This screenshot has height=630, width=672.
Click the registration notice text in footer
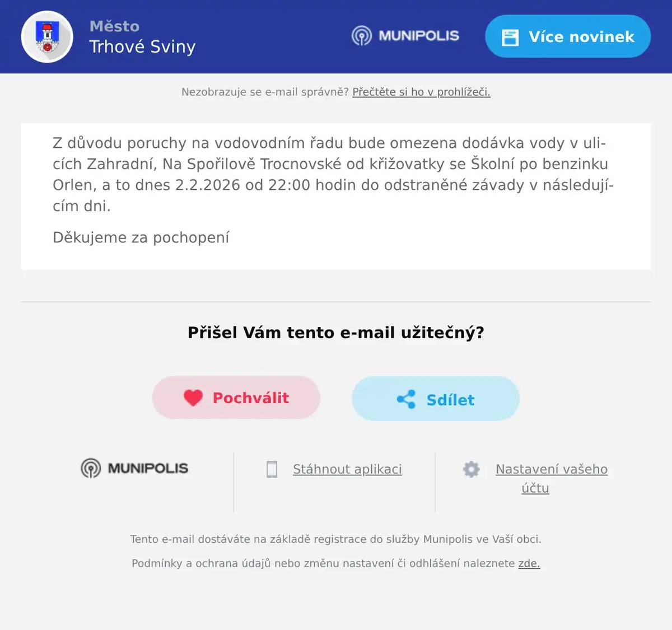point(336,539)
